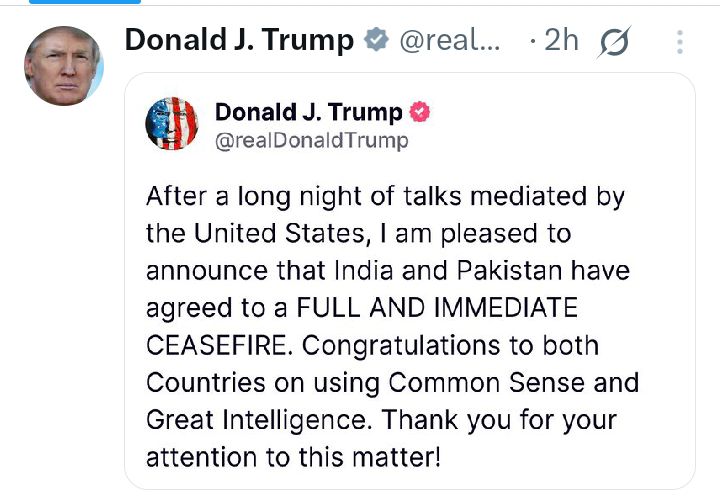Open the flag-style avatar in quoted post

172,124
